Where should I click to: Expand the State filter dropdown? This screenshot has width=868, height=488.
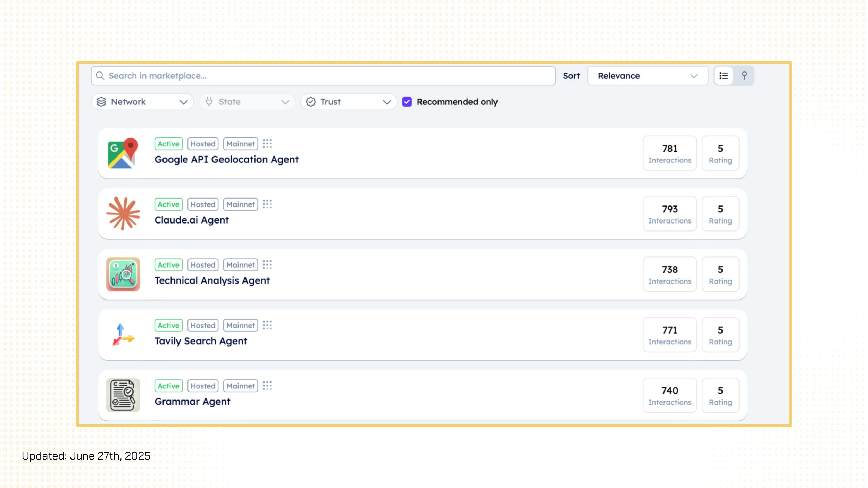(247, 102)
